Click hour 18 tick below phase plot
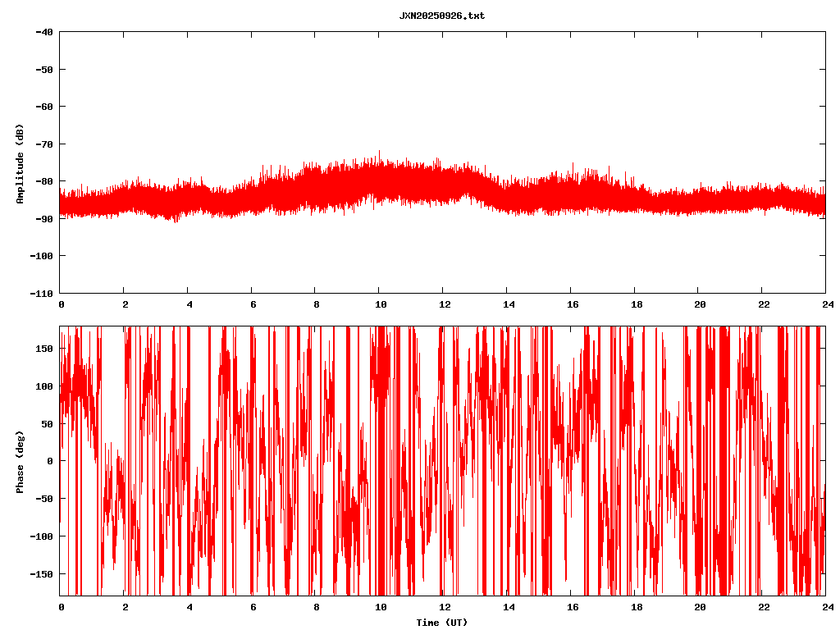 point(635,608)
